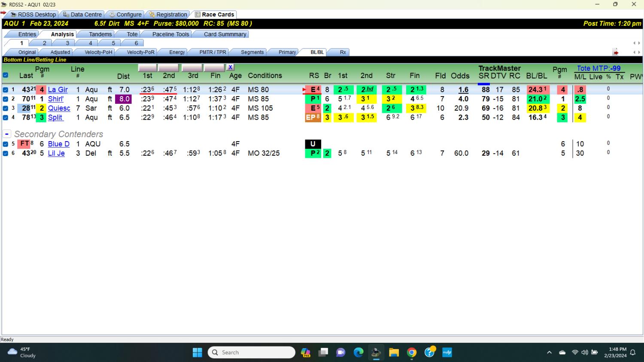Click the blank field above 1st column
The height and width of the screenshot is (362, 644).
[x=147, y=67]
